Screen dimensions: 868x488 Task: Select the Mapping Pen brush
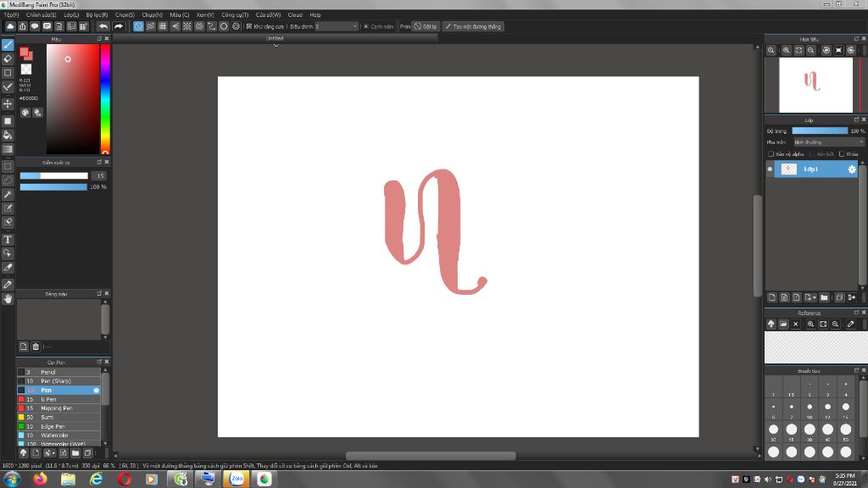[x=58, y=408]
